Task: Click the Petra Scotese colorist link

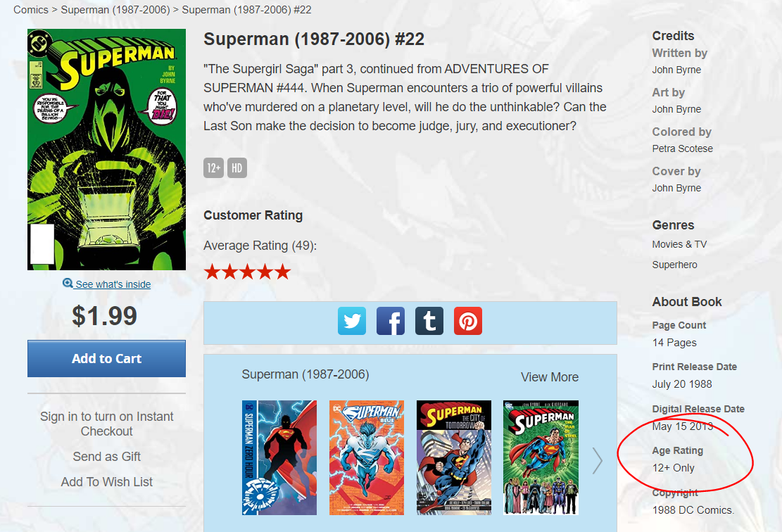Action: pyautogui.click(x=682, y=148)
